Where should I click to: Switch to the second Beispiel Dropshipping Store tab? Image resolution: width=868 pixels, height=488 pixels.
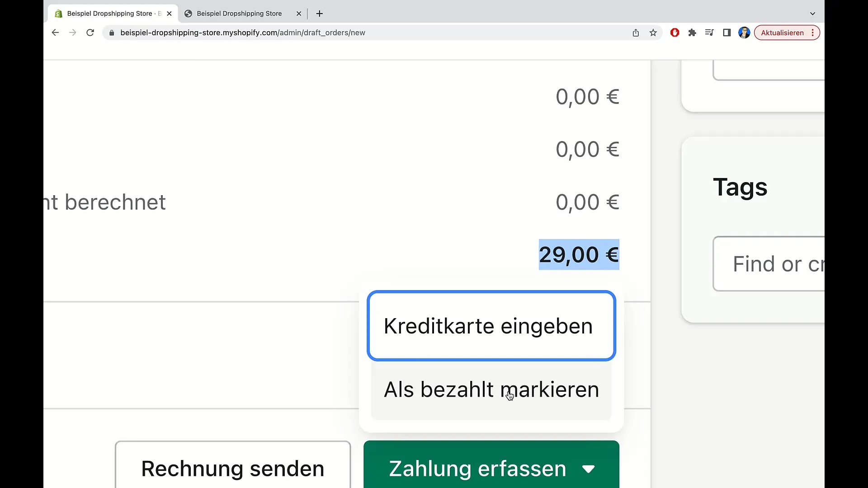point(239,14)
